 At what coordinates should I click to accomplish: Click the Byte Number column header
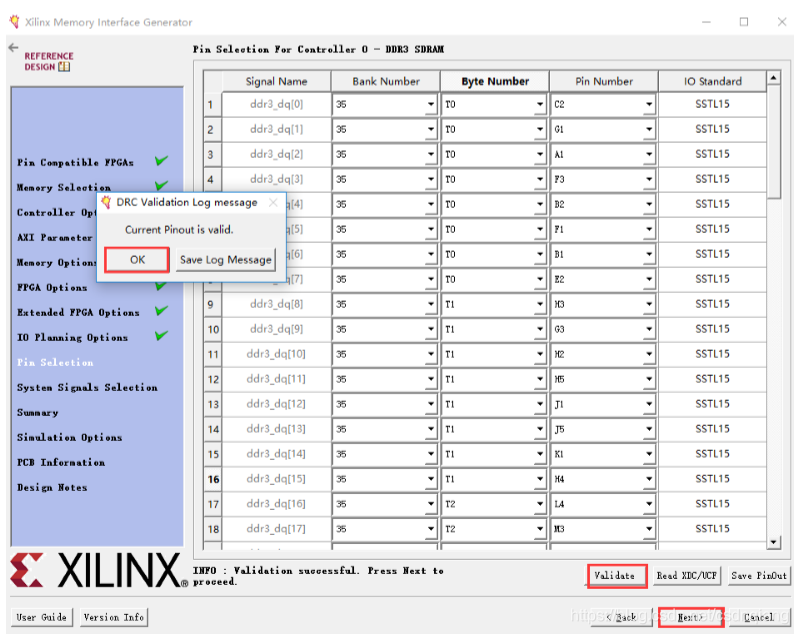pyautogui.click(x=495, y=81)
